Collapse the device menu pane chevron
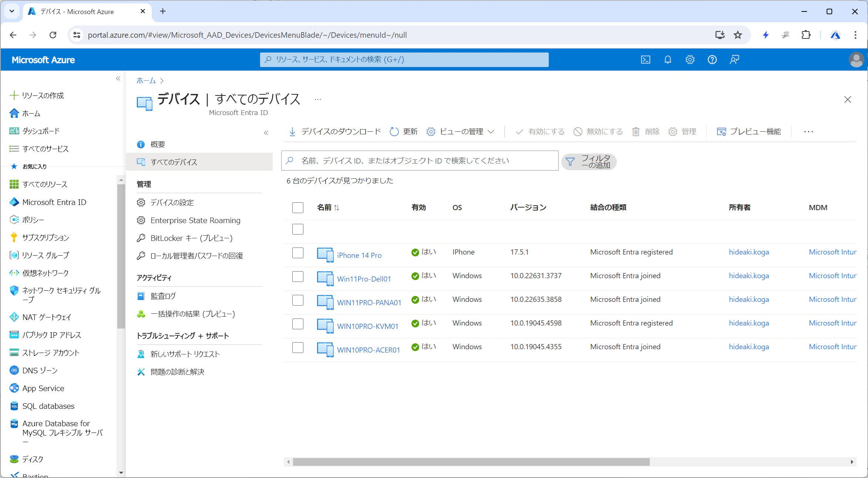Screen dimensions: 868x478 (x=266, y=133)
